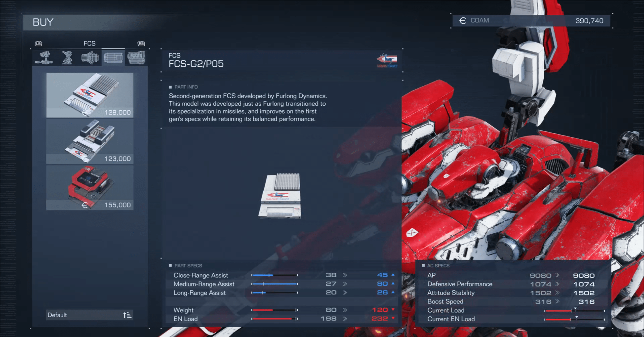644x337 pixels.
Task: Click the Weight stat bar
Action: (x=274, y=310)
